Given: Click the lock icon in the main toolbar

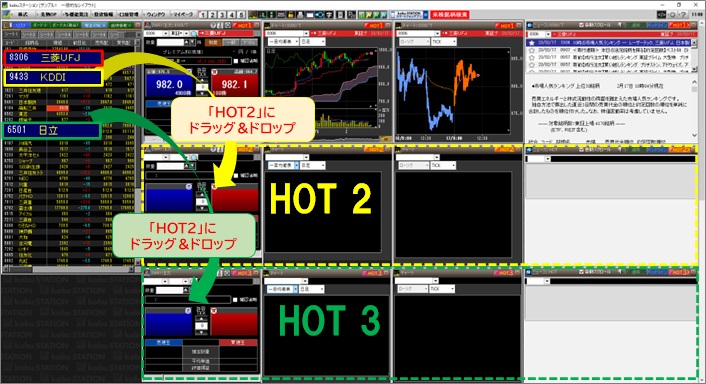Looking at the screenshot, I should 291,15.
